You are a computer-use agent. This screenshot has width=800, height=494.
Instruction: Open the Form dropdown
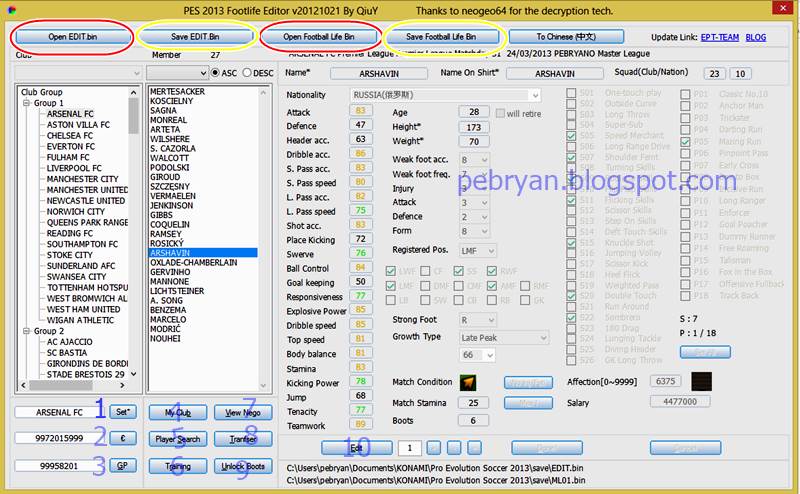(x=474, y=231)
